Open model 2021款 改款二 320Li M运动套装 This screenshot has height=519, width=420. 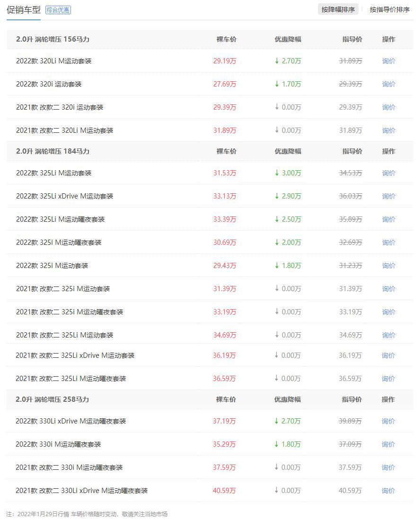point(65,130)
